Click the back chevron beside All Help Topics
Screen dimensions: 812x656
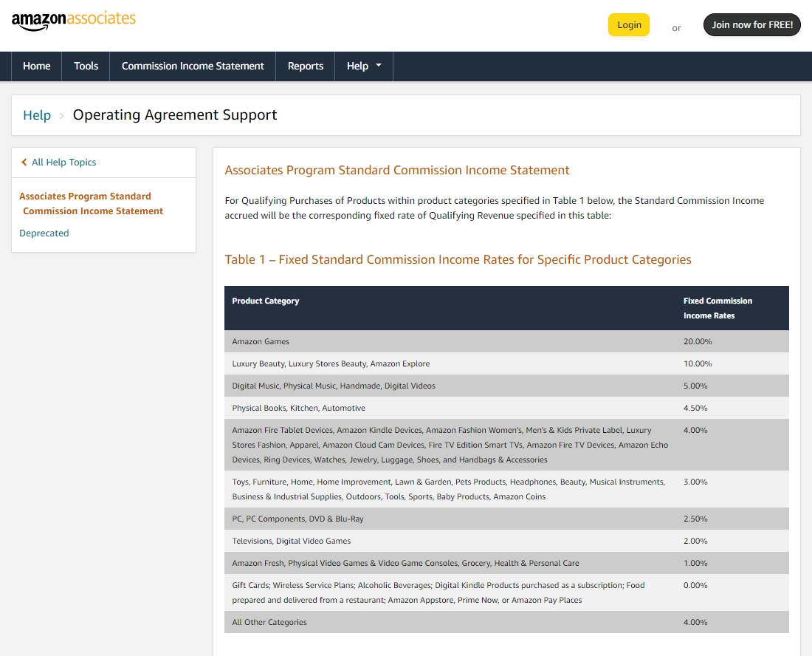(24, 163)
